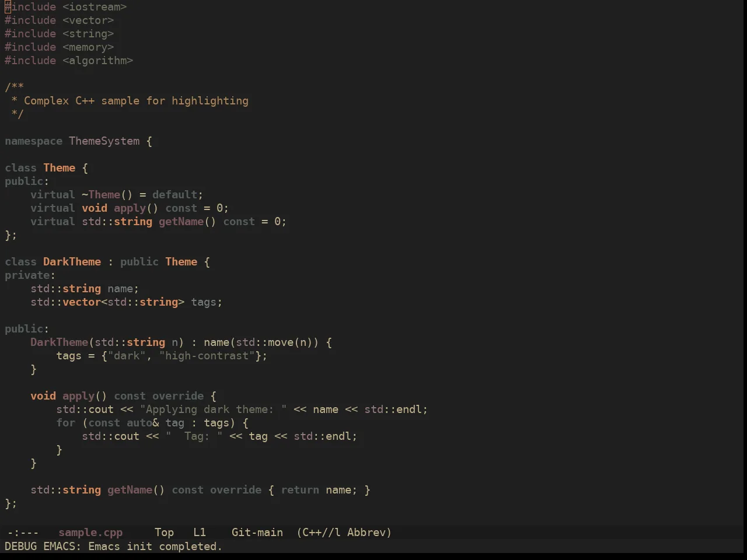747x560 pixels.
Task: Click the "high-contrast" string literal
Action: coord(207,356)
